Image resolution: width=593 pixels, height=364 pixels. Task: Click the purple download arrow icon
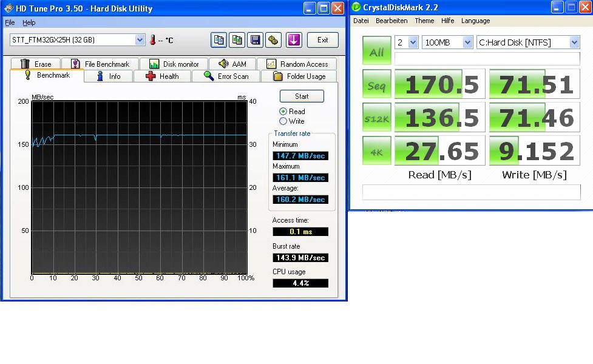pos(294,40)
